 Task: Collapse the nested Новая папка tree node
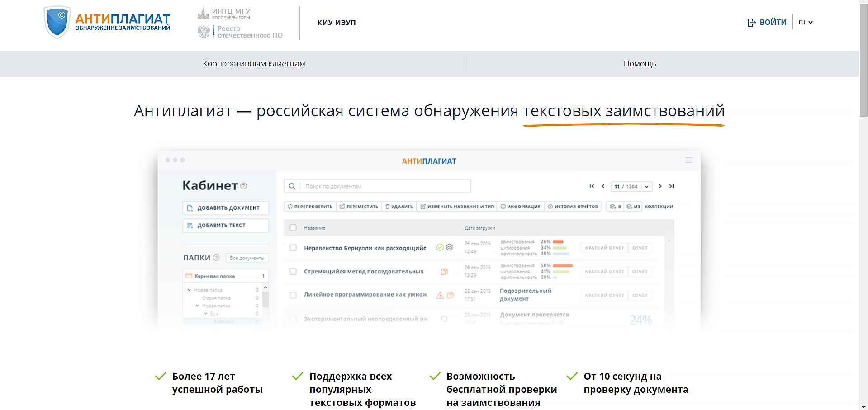[x=197, y=306]
